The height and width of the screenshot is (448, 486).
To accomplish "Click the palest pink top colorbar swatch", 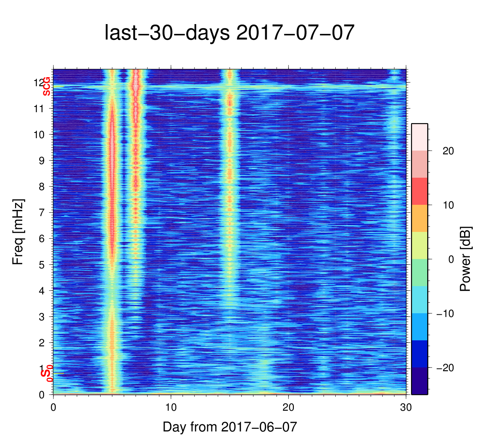I will point(419,137).
